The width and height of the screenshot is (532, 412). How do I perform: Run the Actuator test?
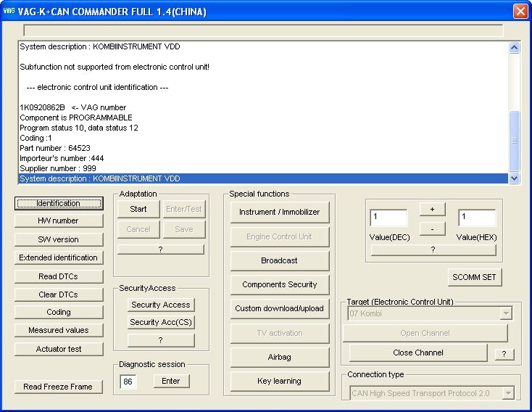[59, 349]
